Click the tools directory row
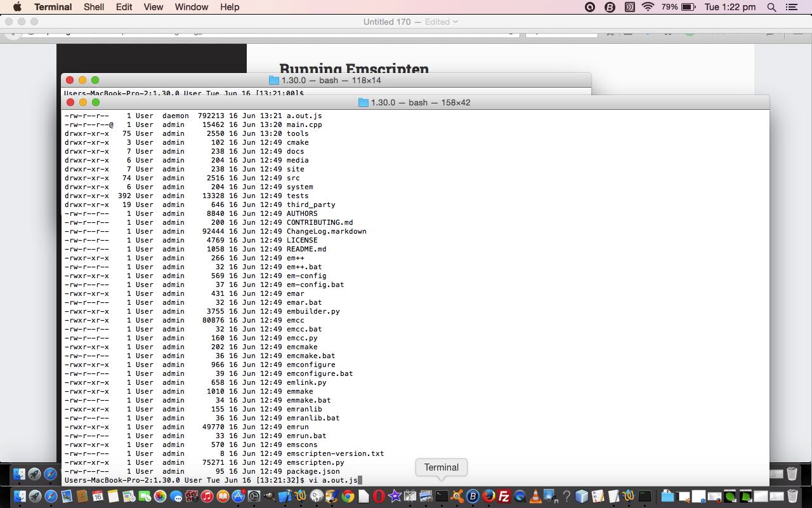 pyautogui.click(x=187, y=133)
